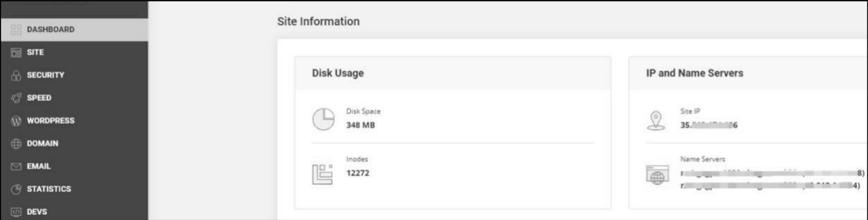This screenshot has height=220, width=868.
Task: Click the Inodes file structure icon
Action: point(323,174)
